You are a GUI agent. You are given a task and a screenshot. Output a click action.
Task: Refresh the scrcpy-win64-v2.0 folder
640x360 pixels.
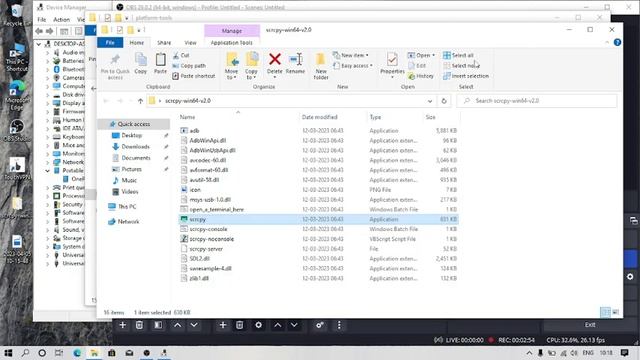(444, 101)
